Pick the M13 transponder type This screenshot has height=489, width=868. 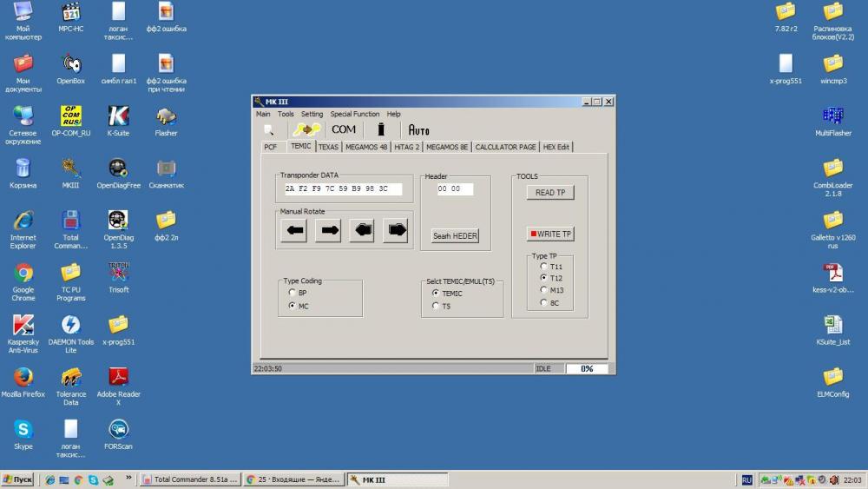[544, 290]
